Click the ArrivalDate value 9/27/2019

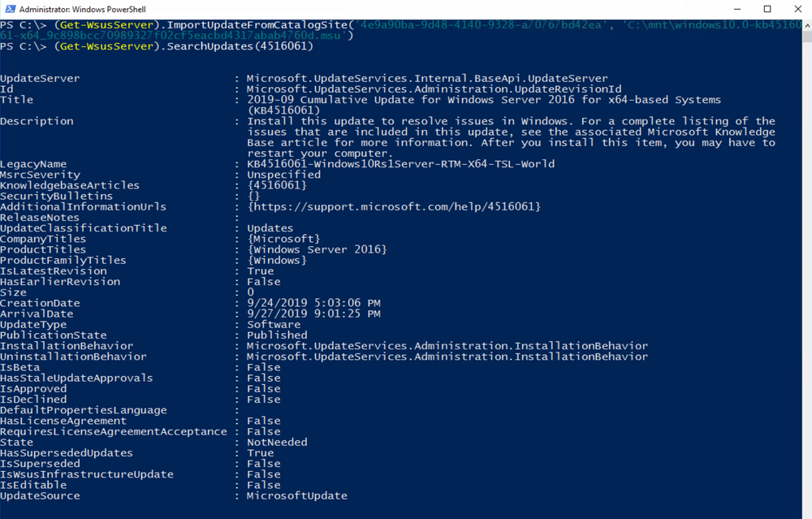pyautogui.click(x=313, y=314)
